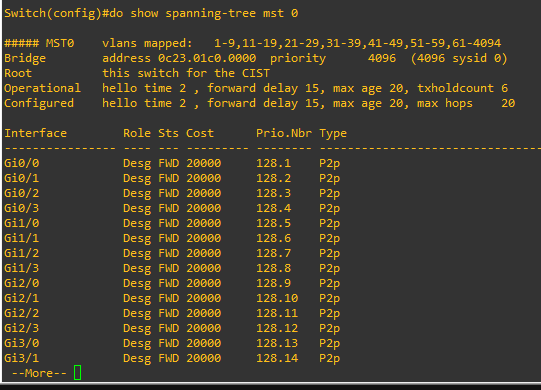
Task: Click the '--More--' pager prompt
Action: [x=39, y=373]
